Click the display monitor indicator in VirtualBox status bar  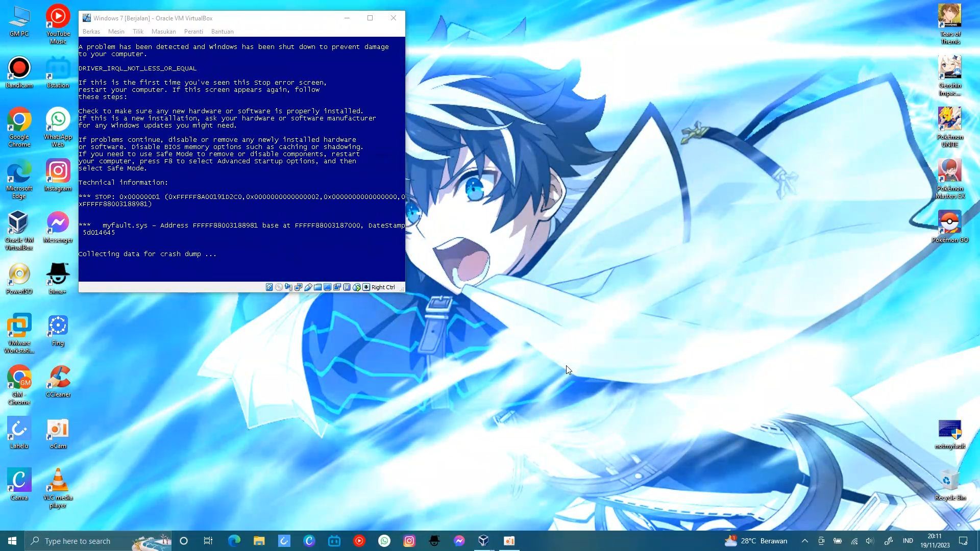pyautogui.click(x=327, y=287)
